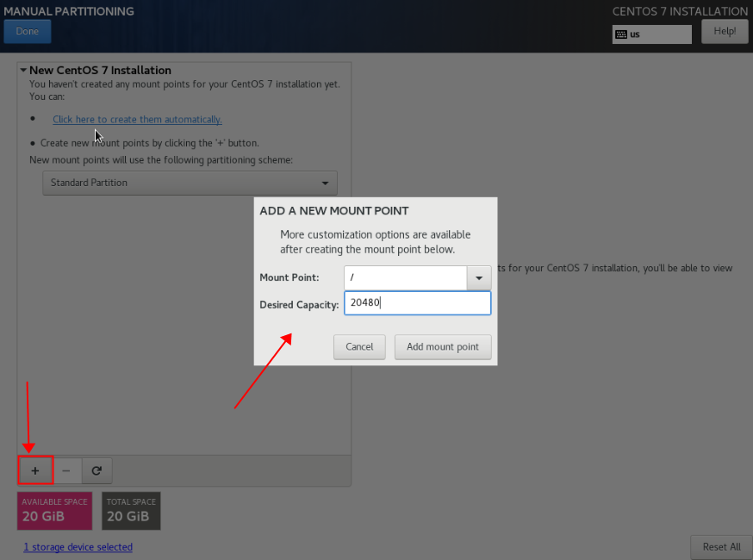Click the TOTAL SPACE 20 GiB box
Viewport: 753px width, 560px height.
click(131, 511)
